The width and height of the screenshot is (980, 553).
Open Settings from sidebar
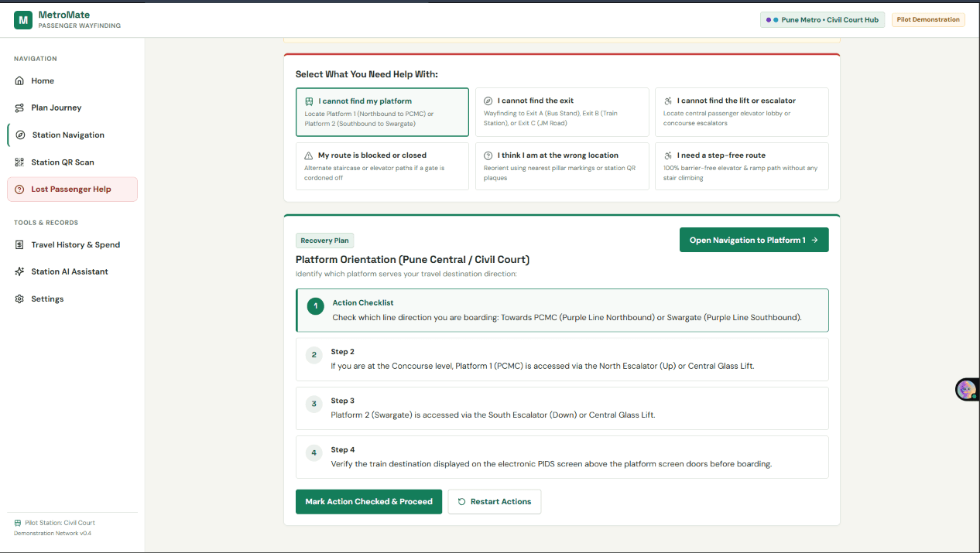72,299
